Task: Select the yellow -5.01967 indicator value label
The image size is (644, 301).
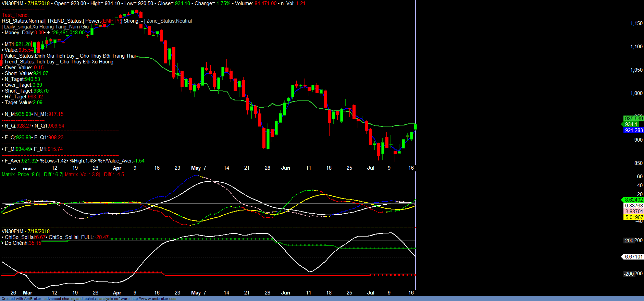Action: click(x=633, y=217)
